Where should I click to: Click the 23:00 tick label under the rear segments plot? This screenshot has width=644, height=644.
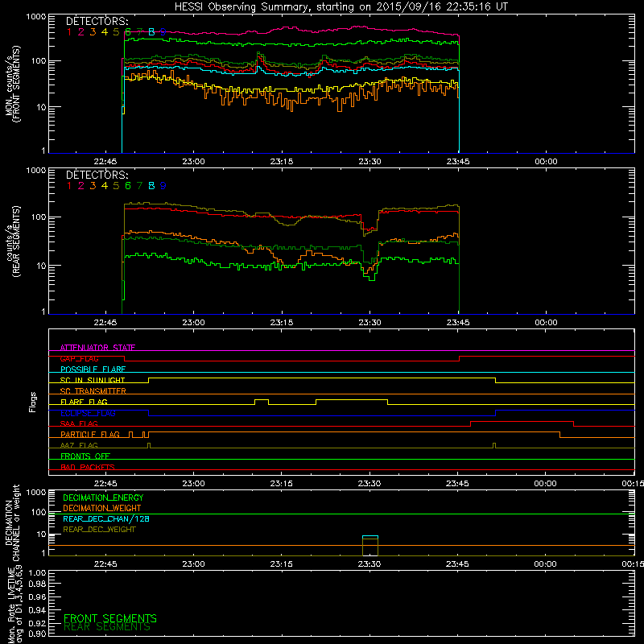click(x=193, y=323)
